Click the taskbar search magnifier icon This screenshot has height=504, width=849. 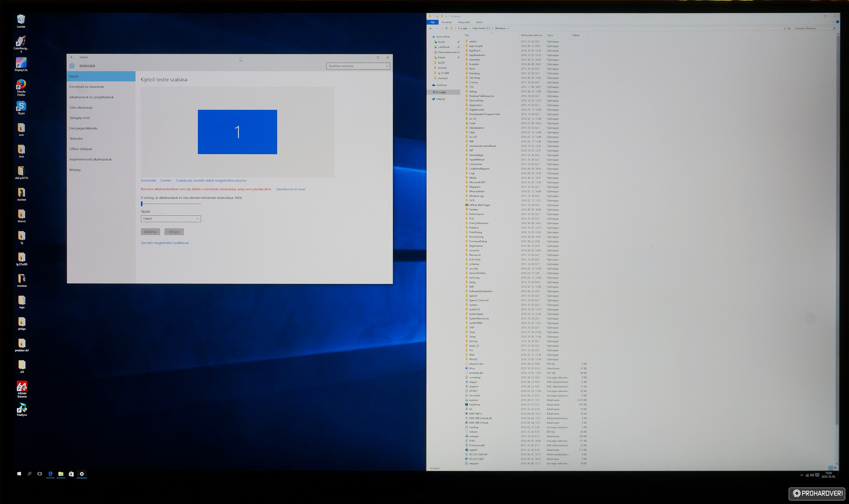pyautogui.click(x=30, y=474)
